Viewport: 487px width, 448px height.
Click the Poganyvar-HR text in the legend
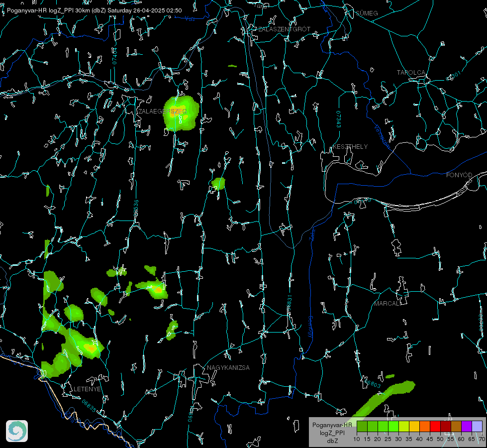point(332,425)
